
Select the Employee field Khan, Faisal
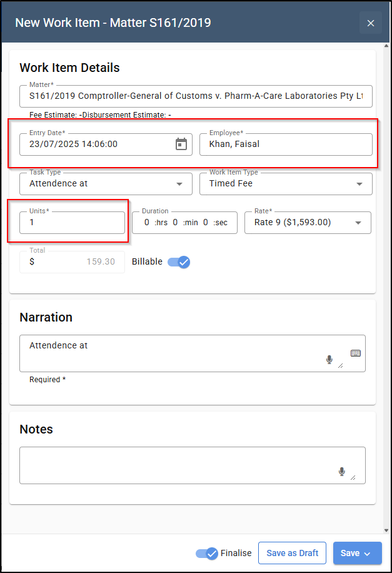coord(286,145)
